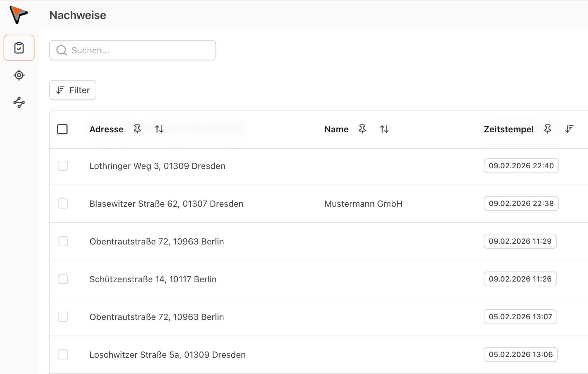
Task: Open the clipboard Nachweise sidebar icon
Action: [19, 48]
